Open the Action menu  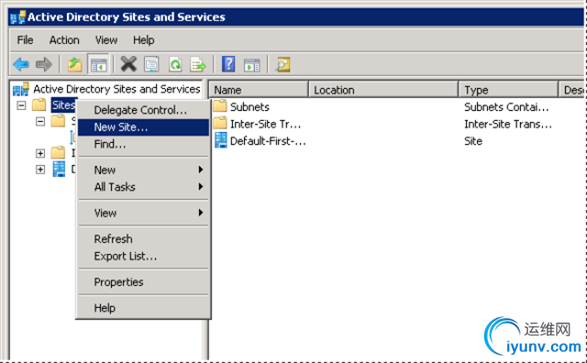pos(64,40)
